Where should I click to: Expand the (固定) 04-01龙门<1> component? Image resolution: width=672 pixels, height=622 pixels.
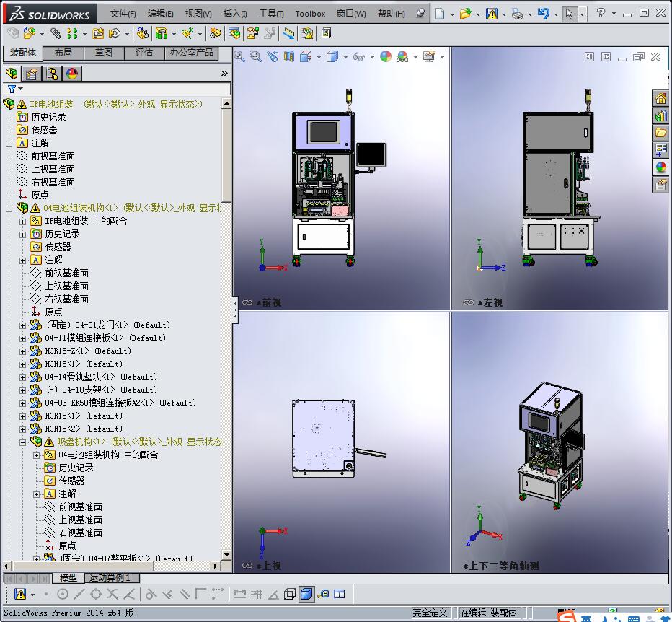tap(23, 325)
